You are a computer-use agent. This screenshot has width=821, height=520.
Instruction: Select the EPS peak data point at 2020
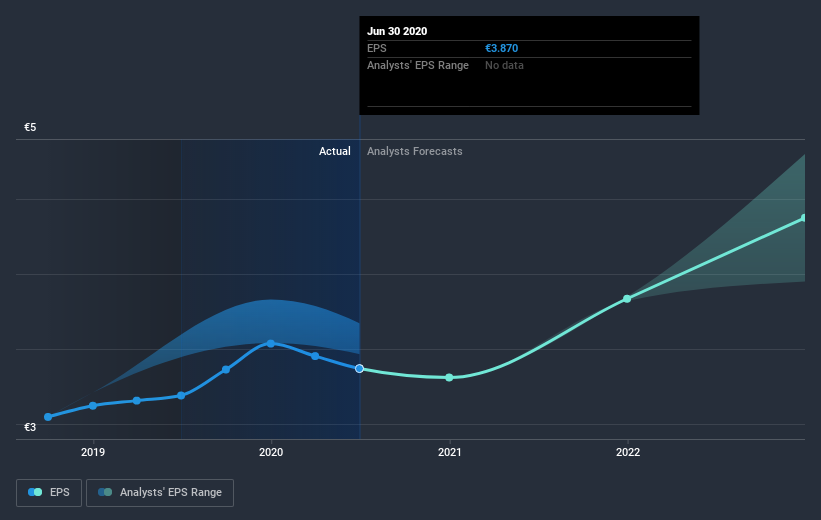[x=271, y=344]
